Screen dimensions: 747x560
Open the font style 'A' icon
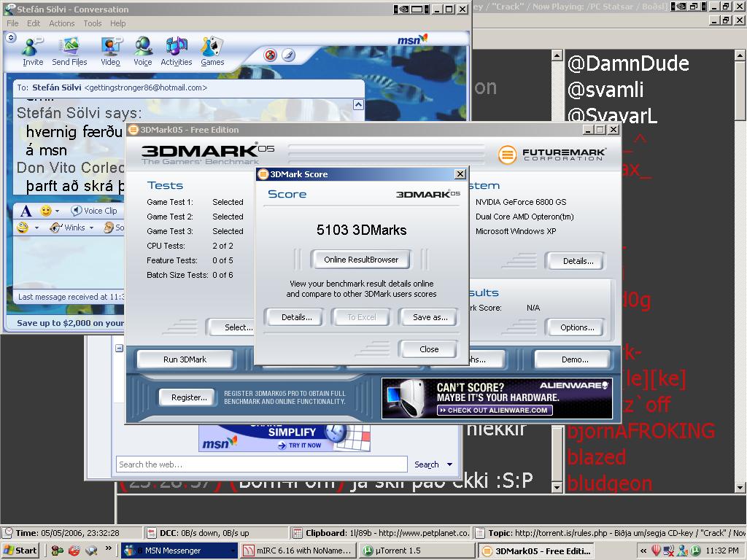[x=26, y=211]
